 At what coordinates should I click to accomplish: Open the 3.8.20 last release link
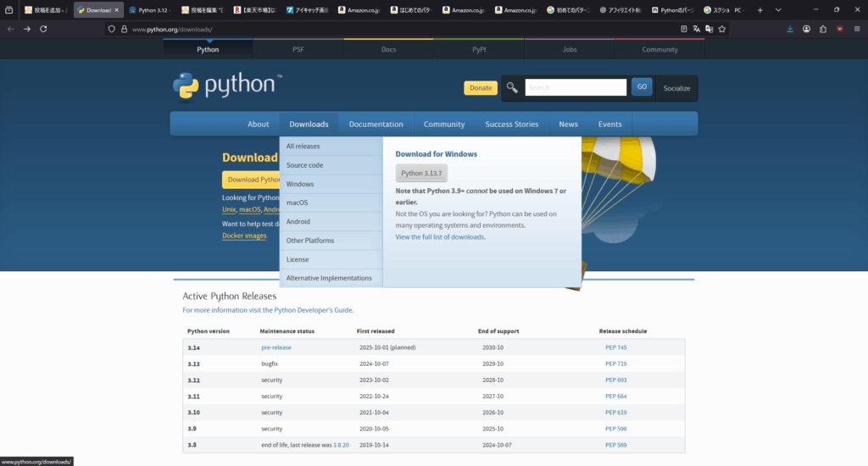341,445
